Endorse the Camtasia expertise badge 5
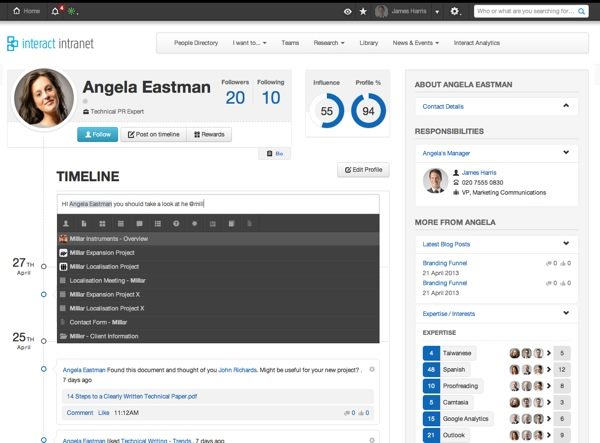The height and width of the screenshot is (443, 600). (x=431, y=402)
